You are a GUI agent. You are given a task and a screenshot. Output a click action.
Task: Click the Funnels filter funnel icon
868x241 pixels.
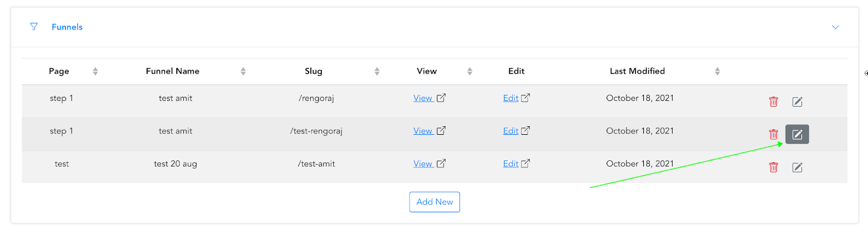coord(34,27)
